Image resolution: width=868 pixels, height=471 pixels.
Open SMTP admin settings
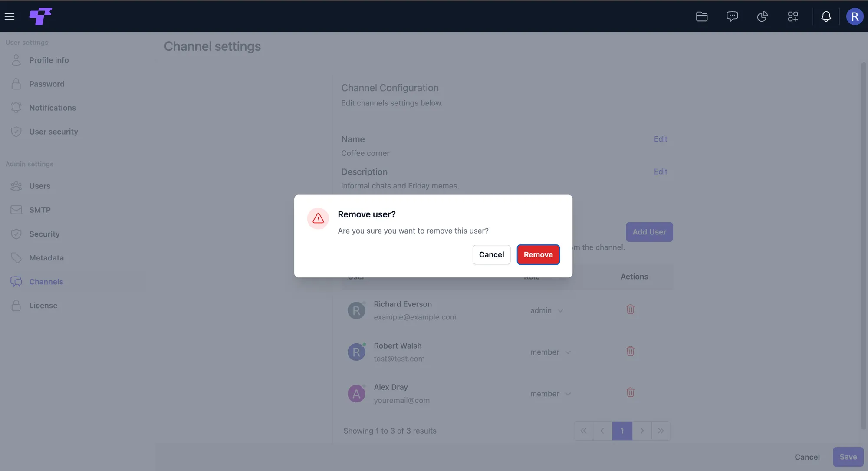coord(30,210)
